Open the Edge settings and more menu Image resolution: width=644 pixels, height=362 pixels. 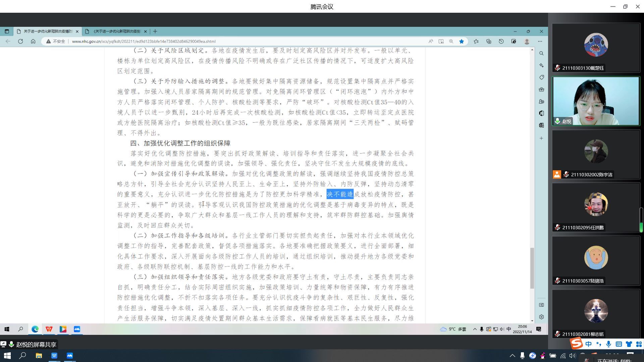(x=540, y=41)
